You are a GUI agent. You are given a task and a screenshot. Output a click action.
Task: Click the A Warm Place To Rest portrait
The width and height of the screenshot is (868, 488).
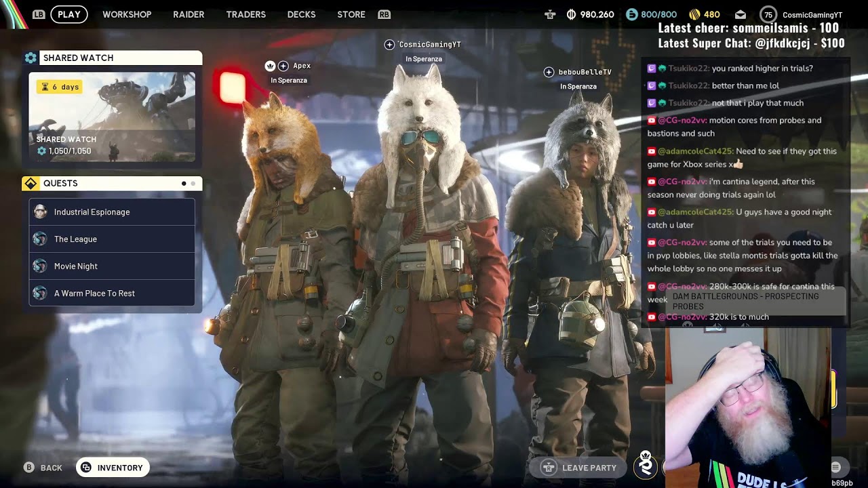[x=40, y=293]
